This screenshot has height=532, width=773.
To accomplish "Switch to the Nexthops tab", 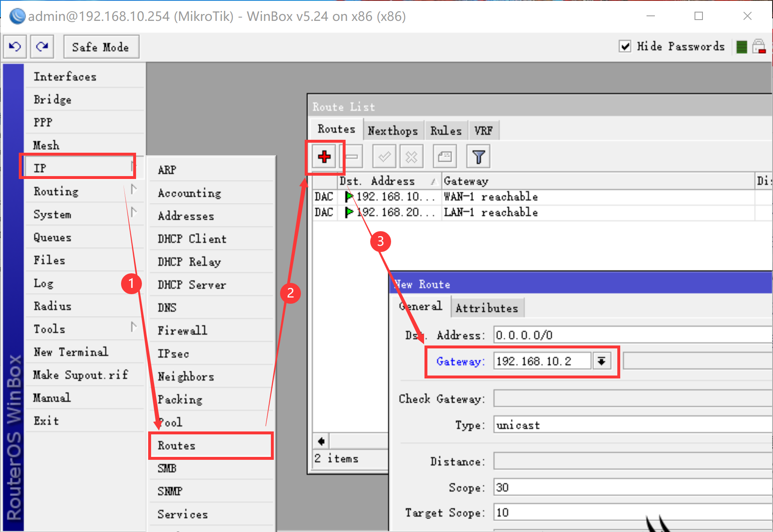I will [x=393, y=130].
